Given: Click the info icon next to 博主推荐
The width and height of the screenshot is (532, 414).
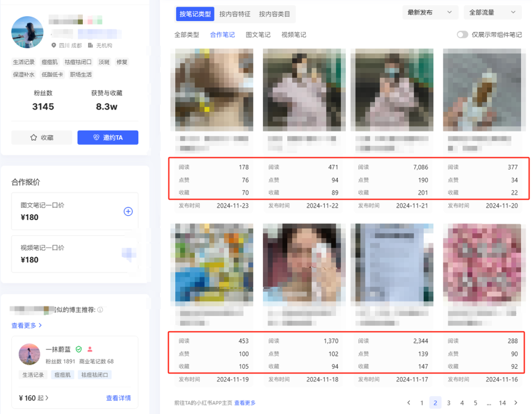Looking at the screenshot, I should 100,309.
